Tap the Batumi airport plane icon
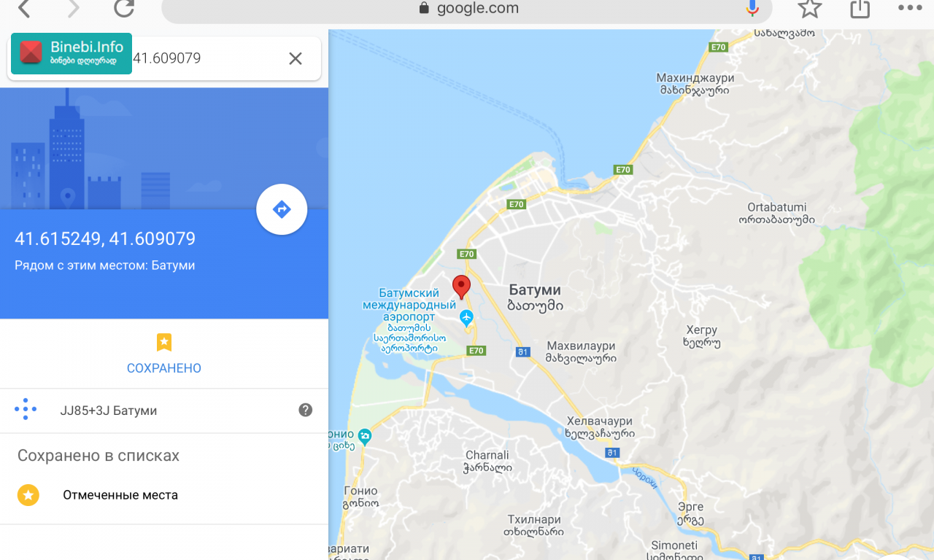 click(x=467, y=318)
